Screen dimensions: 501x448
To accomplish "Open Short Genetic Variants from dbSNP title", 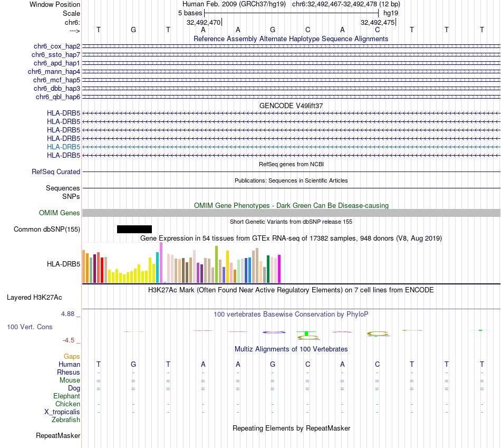I will pos(291,222).
